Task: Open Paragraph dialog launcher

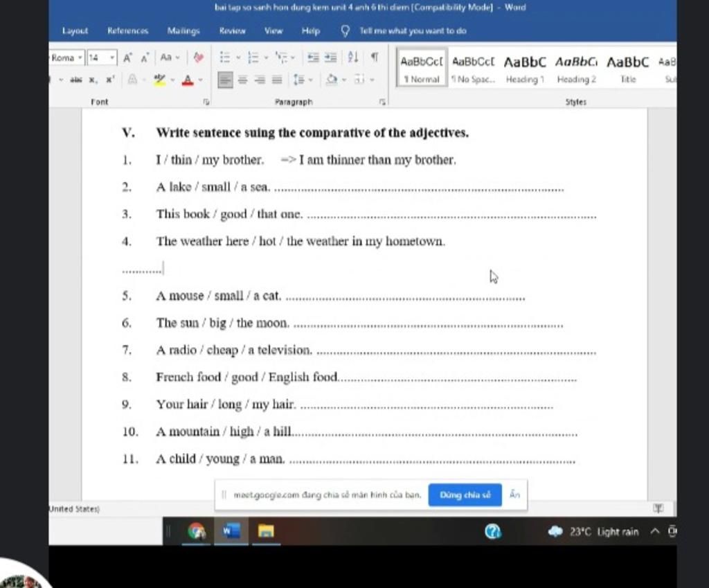Action: point(382,103)
